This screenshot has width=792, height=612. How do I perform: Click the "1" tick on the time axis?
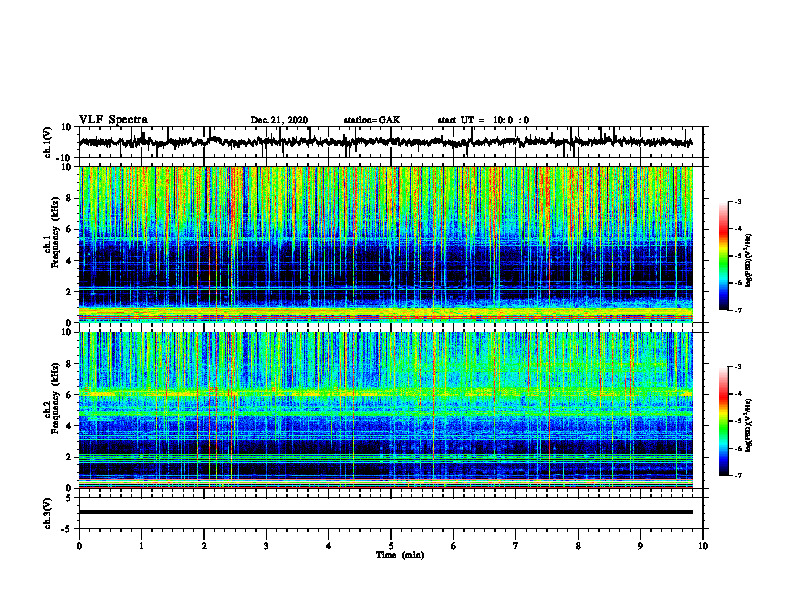pos(141,546)
